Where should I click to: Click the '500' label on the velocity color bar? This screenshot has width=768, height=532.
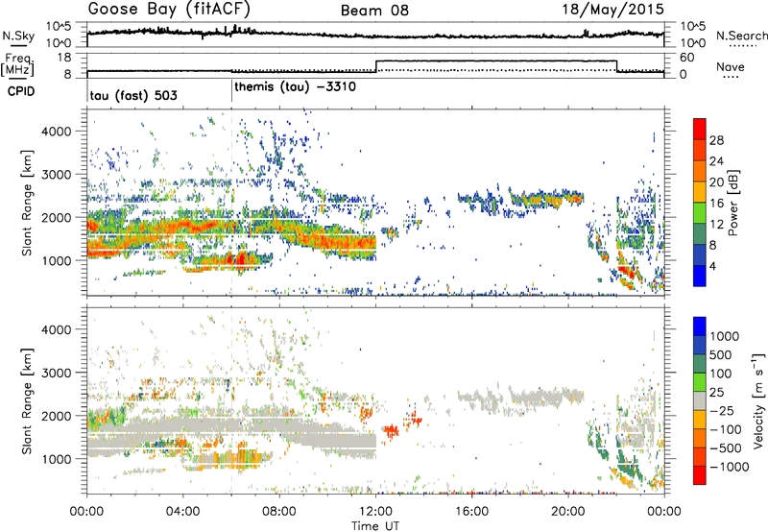click(x=721, y=355)
